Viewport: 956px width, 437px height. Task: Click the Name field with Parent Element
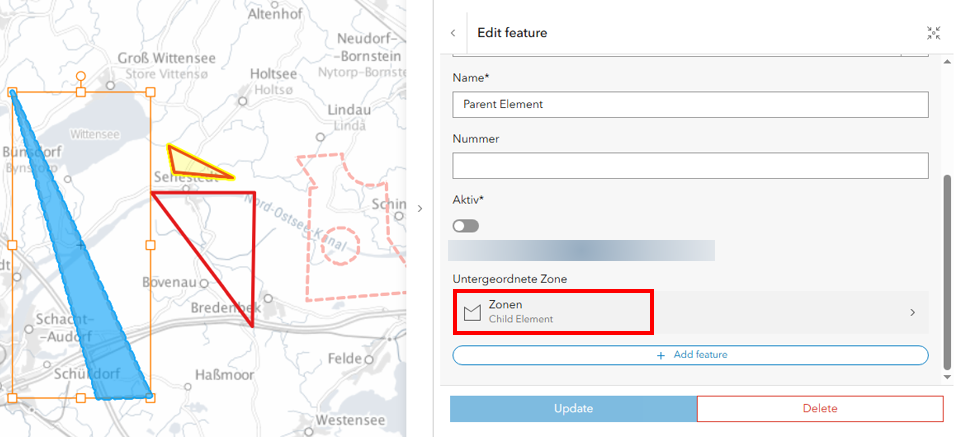pyautogui.click(x=690, y=104)
